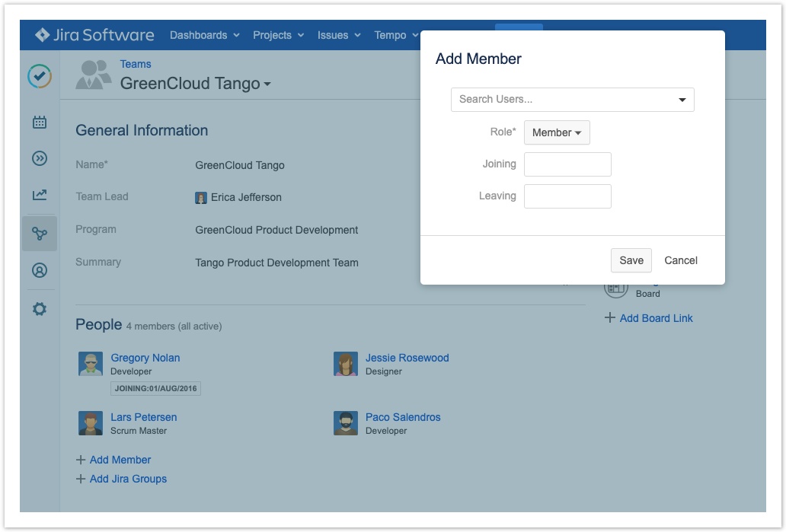Screen dimensions: 786x532
Task: Click the Tempo checkmark logo icon in sidebar
Action: click(40, 76)
